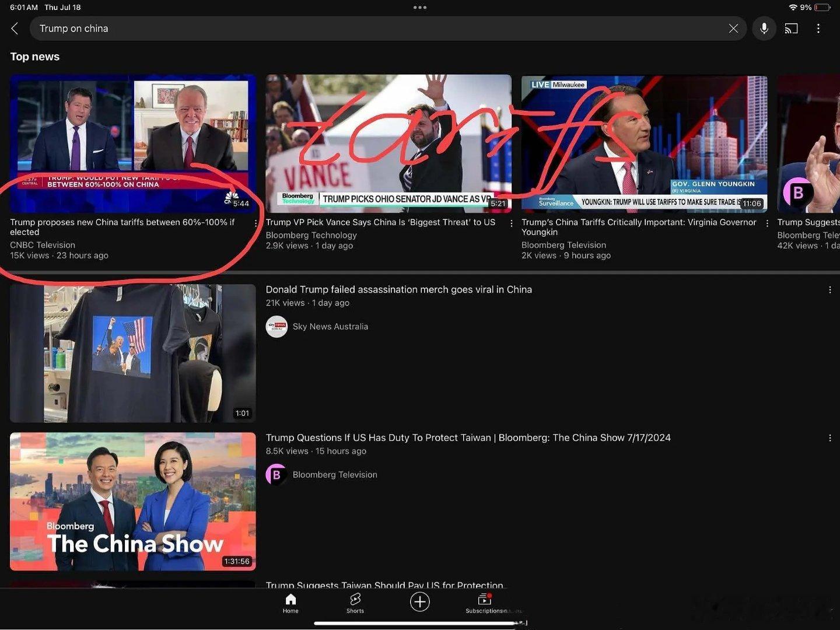Viewport: 840px width, 630px height.
Task: Open 'Trump Questions If US Has Duty' title
Action: click(468, 438)
